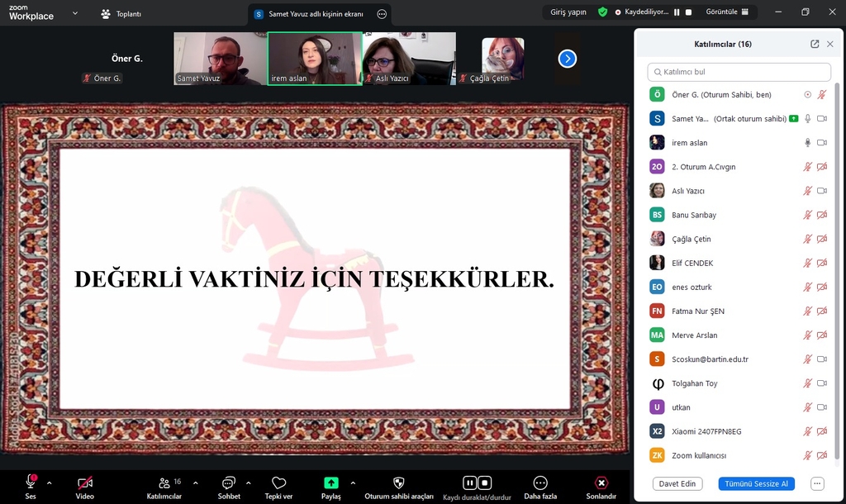Image resolution: width=846 pixels, height=504 pixels.
Task: Unmute microphone with the Ses button
Action: click(x=31, y=483)
